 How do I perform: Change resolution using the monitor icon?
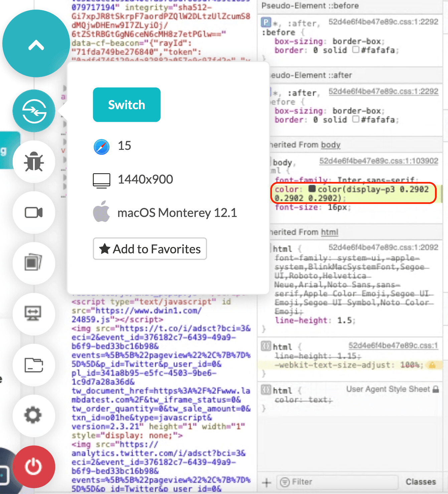34,314
